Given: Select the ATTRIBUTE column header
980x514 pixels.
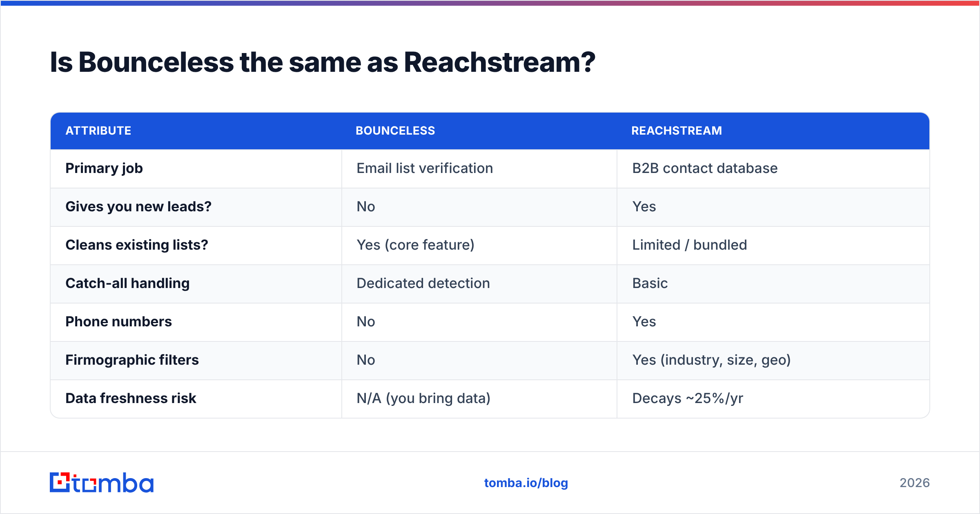Looking at the screenshot, I should tap(98, 131).
